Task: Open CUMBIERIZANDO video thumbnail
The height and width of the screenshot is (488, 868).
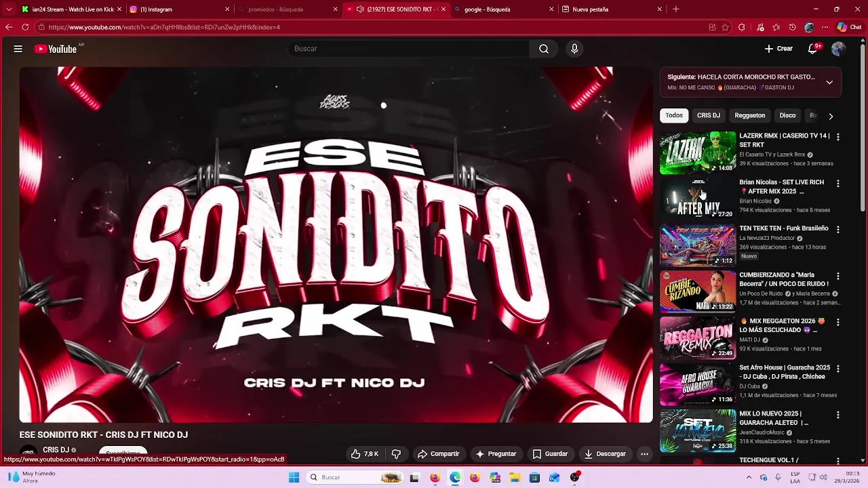Action: point(698,292)
